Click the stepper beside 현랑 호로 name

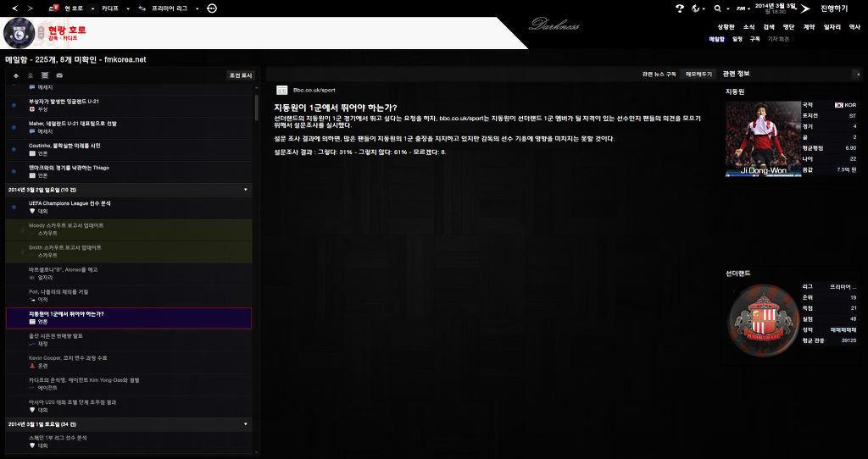point(41,33)
